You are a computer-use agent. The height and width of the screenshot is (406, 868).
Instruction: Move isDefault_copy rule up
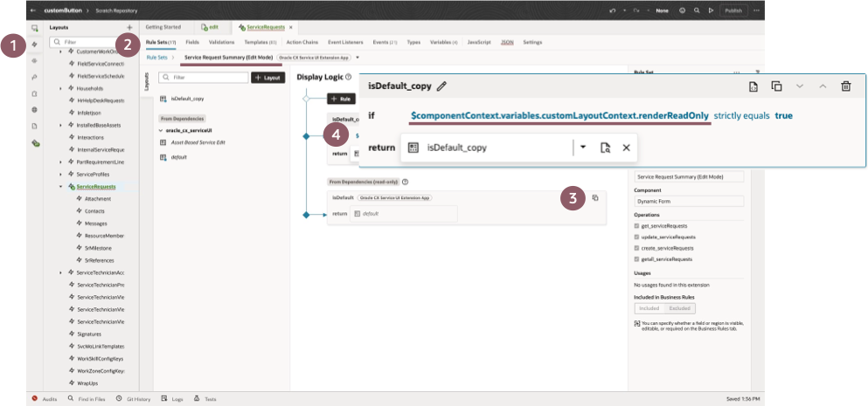[x=822, y=86]
